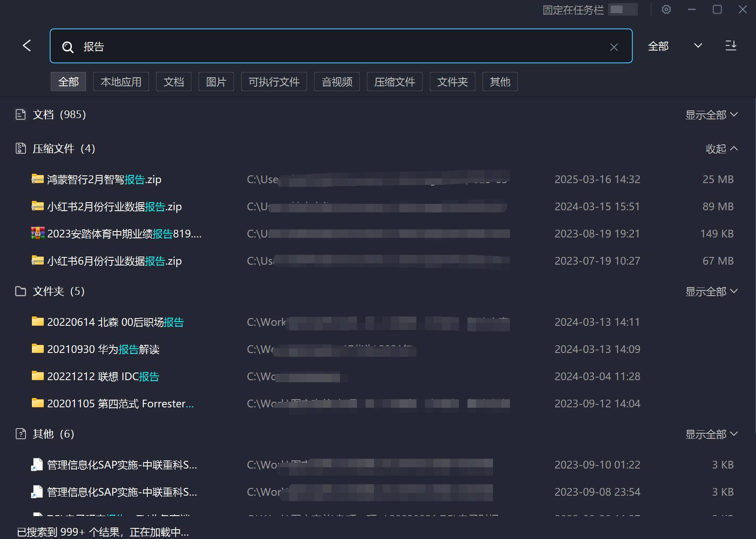
Task: Click the folder icon of 20221212 联想 IDC报告
Action: [37, 376]
